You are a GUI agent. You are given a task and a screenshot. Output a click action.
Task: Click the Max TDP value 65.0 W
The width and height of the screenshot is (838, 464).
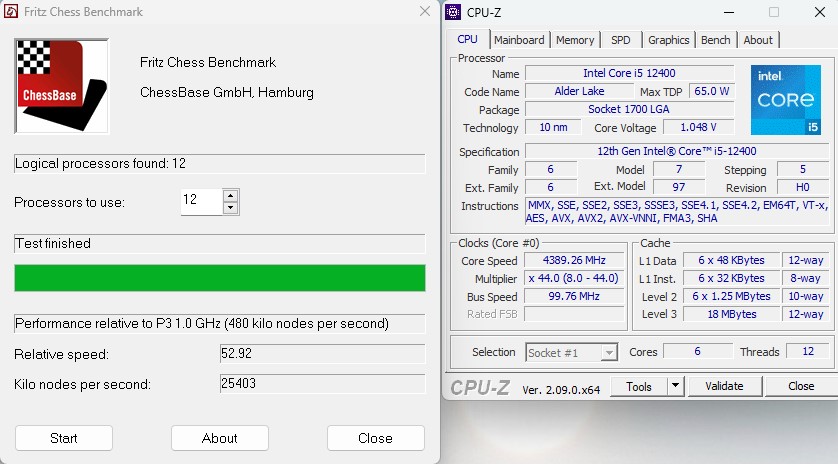(x=711, y=91)
